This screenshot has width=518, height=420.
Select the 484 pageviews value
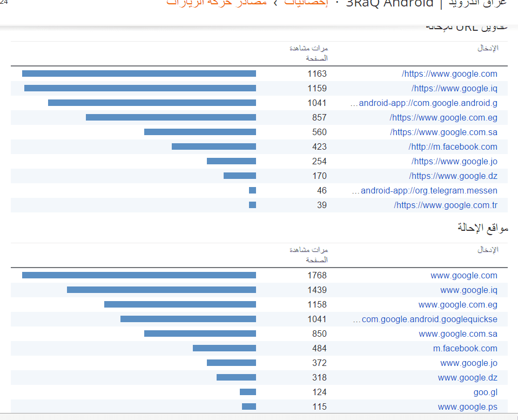pyautogui.click(x=319, y=348)
